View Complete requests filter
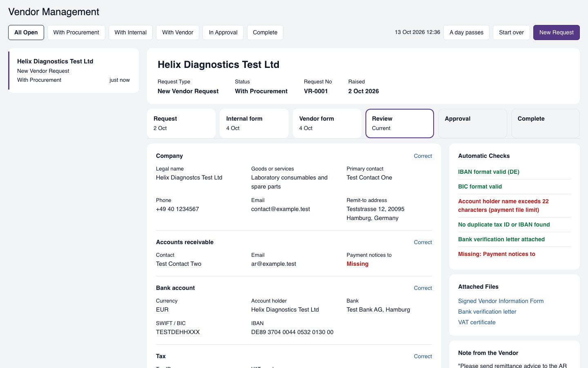 [x=265, y=32]
